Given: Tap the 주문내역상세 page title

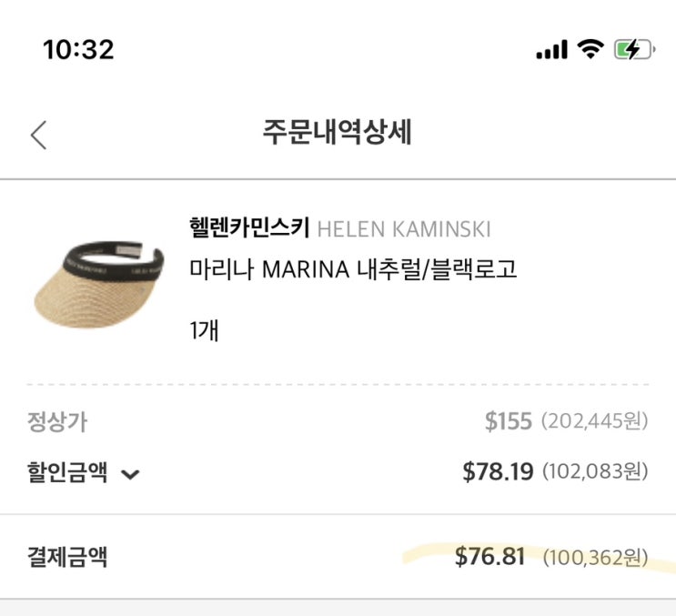Looking at the screenshot, I should [338, 133].
